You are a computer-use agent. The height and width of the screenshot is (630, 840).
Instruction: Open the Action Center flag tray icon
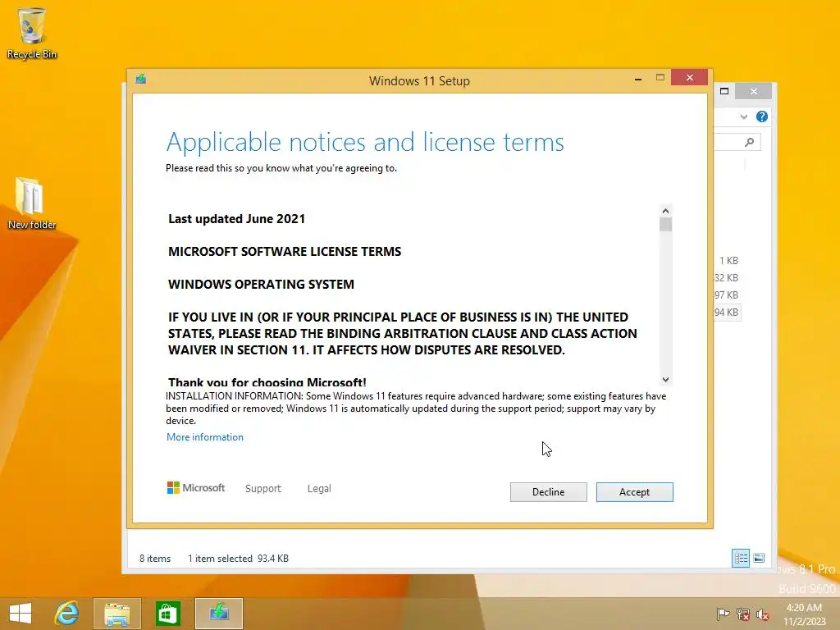click(x=723, y=614)
